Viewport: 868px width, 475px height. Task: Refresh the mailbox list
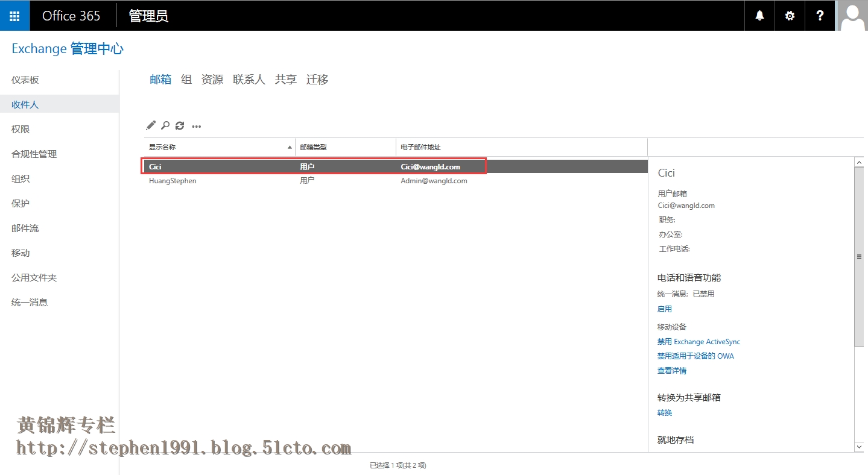click(180, 125)
